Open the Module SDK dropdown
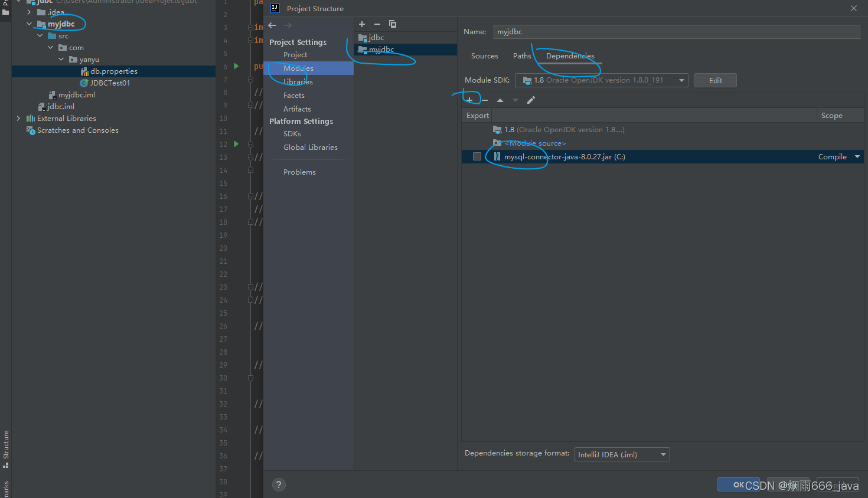Viewport: 868px width, 498px height. (x=602, y=80)
